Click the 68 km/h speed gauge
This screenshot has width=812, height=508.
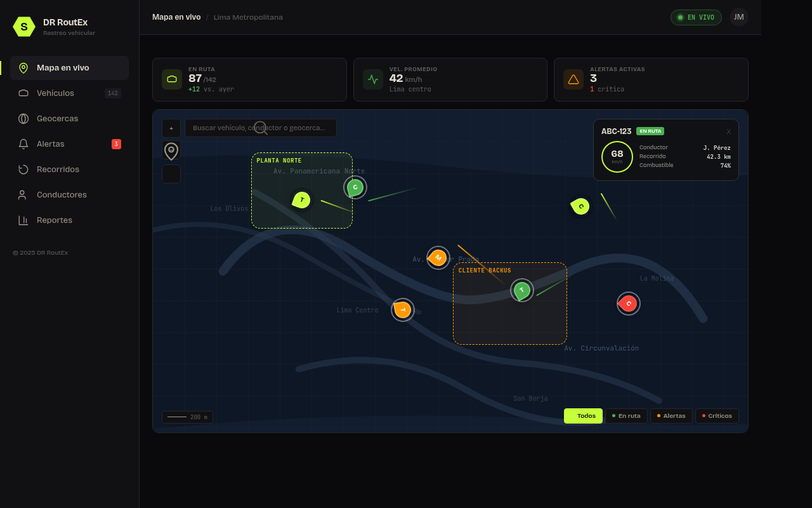[x=617, y=157]
